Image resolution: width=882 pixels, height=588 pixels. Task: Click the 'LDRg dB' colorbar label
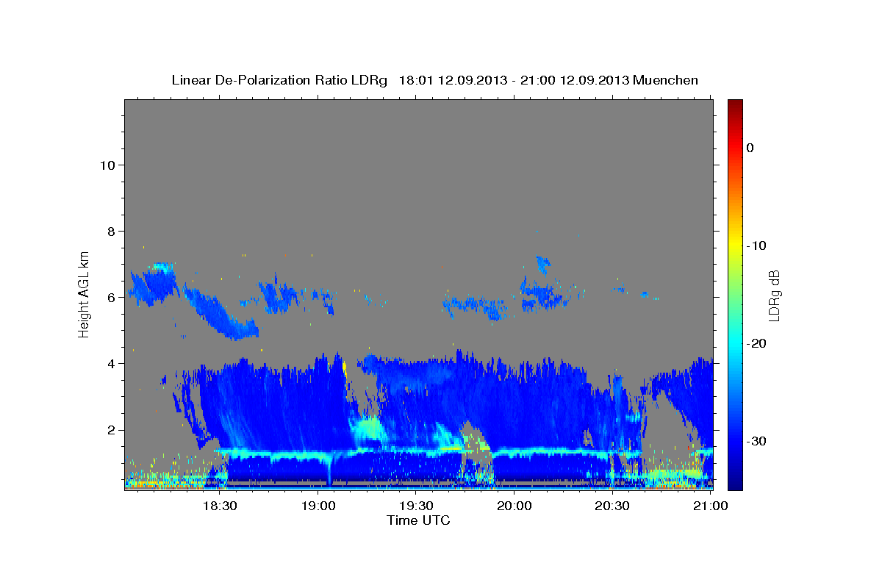[774, 295]
